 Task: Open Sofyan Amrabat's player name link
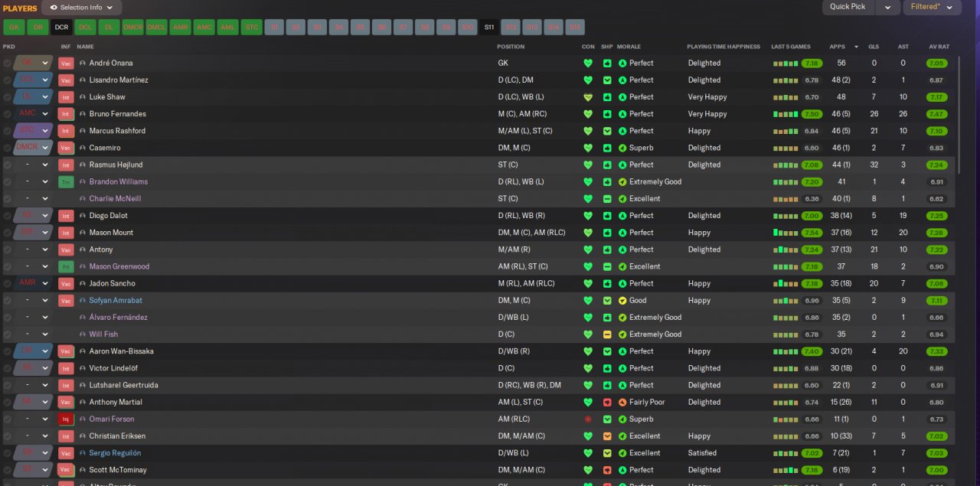[116, 301]
